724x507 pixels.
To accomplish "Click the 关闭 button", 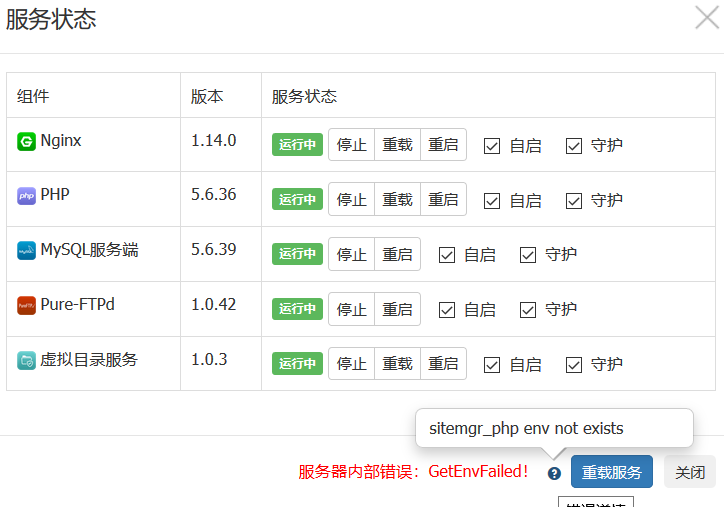I will point(689,472).
